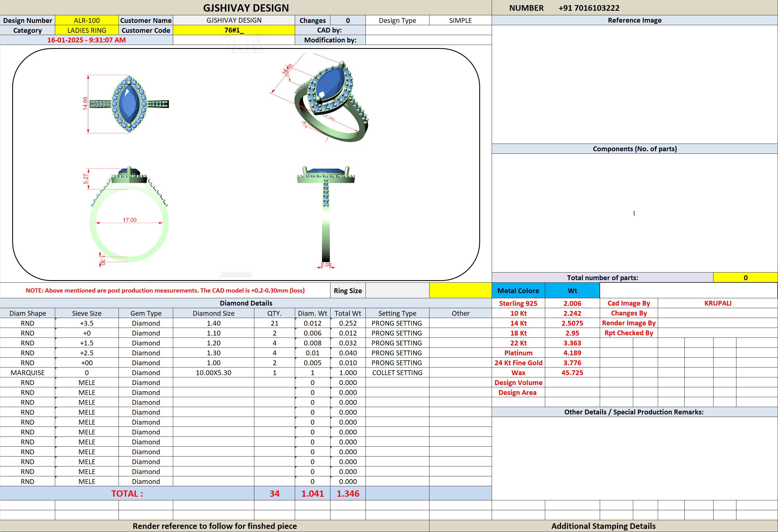Click the diamond weight 0.008 cell
The height and width of the screenshot is (532, 778).
pyautogui.click(x=312, y=343)
